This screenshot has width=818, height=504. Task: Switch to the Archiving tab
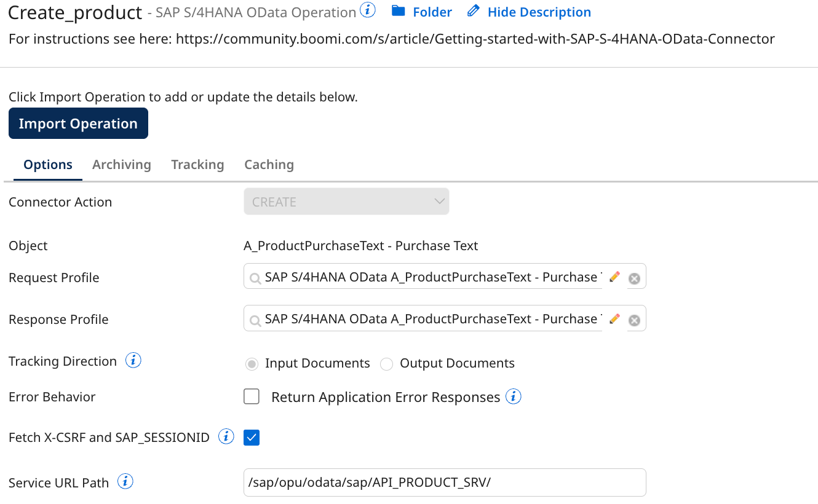pos(121,164)
